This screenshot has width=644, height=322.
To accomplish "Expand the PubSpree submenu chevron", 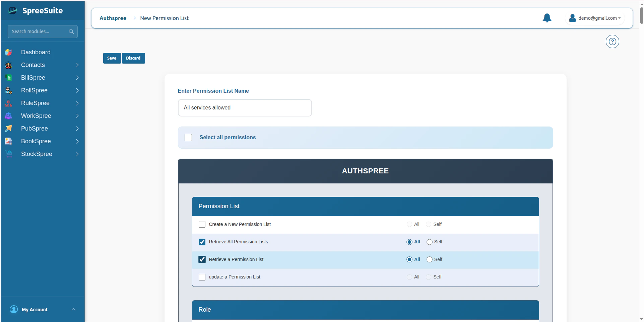I will [x=77, y=129].
